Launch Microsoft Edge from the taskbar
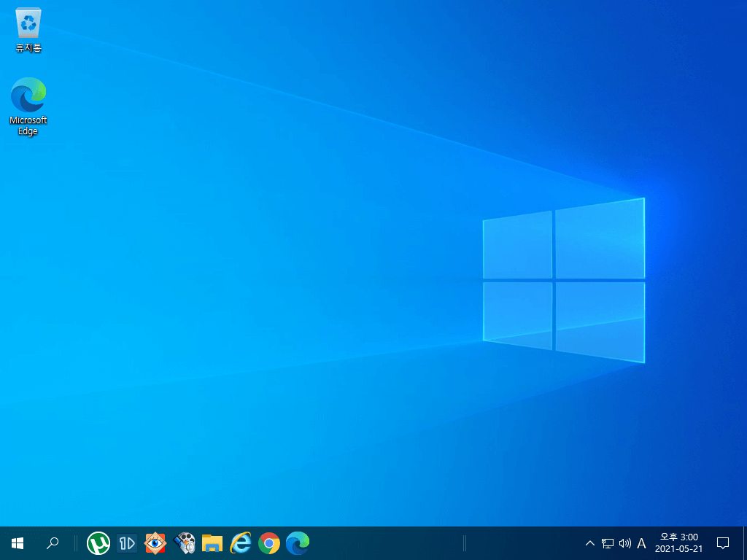 click(298, 542)
